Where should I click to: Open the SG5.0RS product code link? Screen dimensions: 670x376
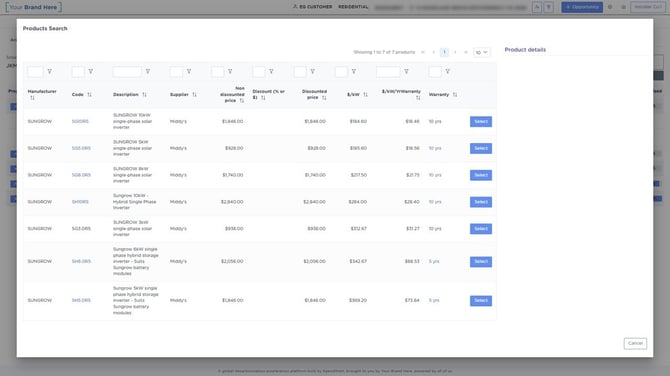pos(81,148)
